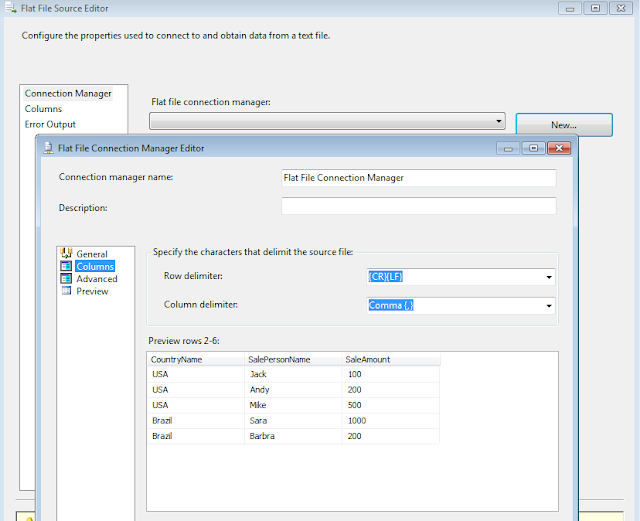This screenshot has width=640, height=521.
Task: Click the Description input field
Action: (x=418, y=206)
